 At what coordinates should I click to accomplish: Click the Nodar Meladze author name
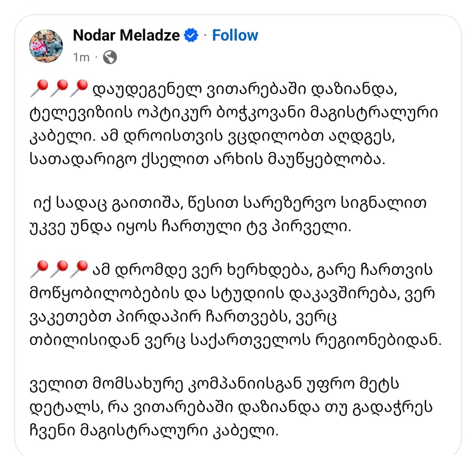click(x=126, y=35)
